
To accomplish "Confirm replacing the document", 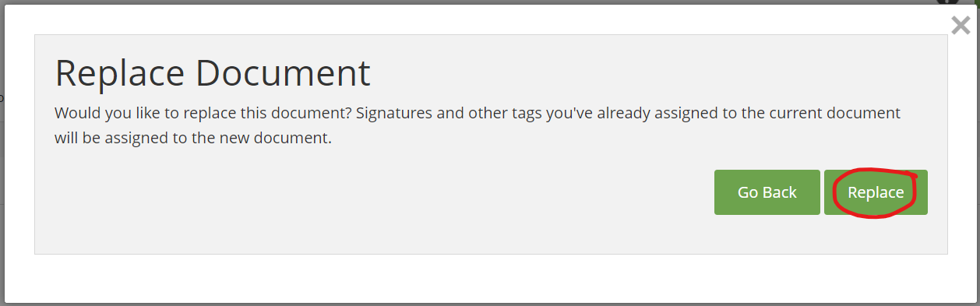I will 876,192.
